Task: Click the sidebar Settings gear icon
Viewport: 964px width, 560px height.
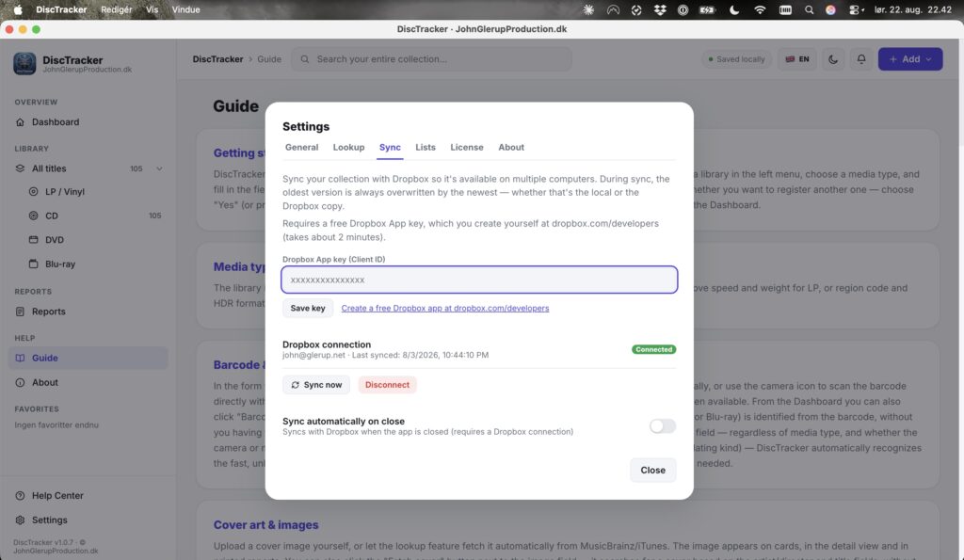Action: pos(21,520)
